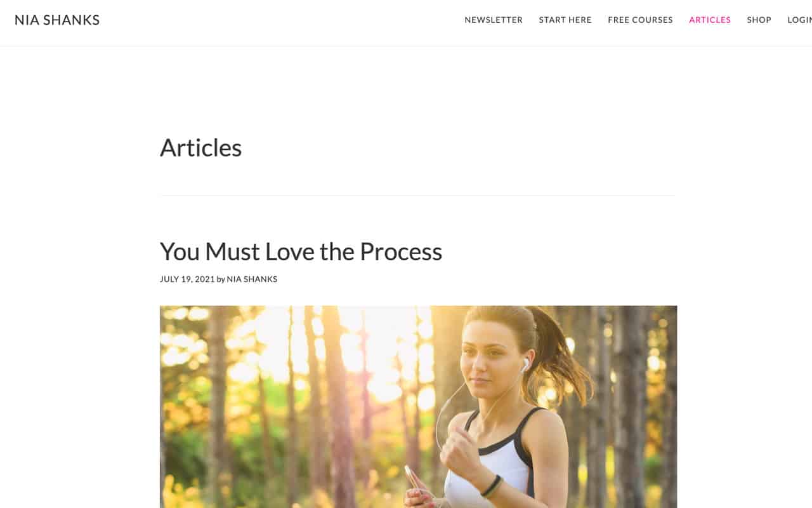
Task: Click the author link Nia Shanks in byline
Action: coord(252,279)
